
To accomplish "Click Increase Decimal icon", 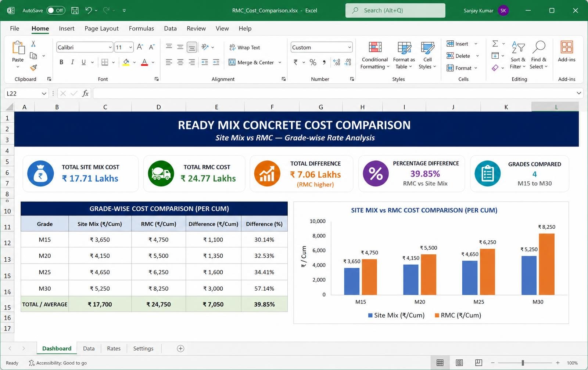I will click(x=337, y=62).
